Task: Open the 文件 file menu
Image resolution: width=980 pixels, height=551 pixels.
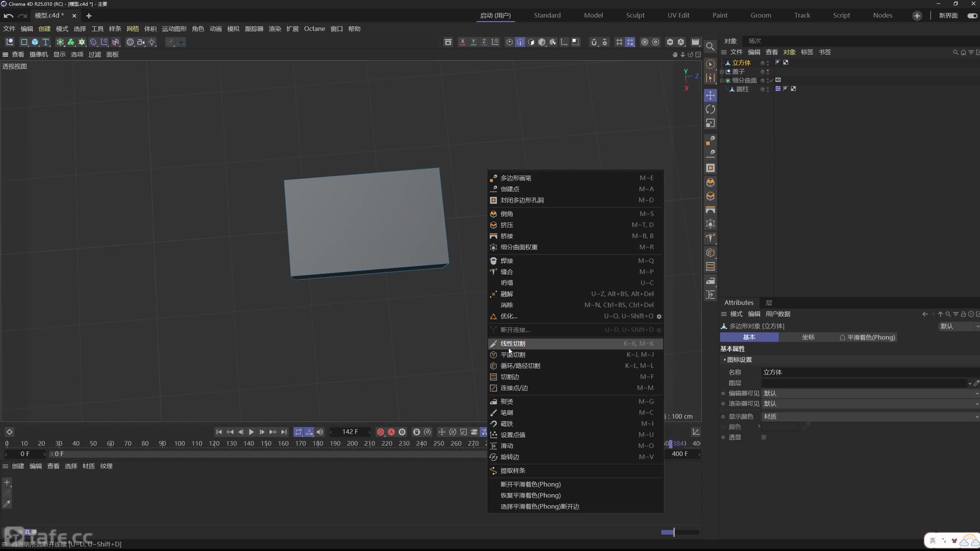Action: coord(9,29)
